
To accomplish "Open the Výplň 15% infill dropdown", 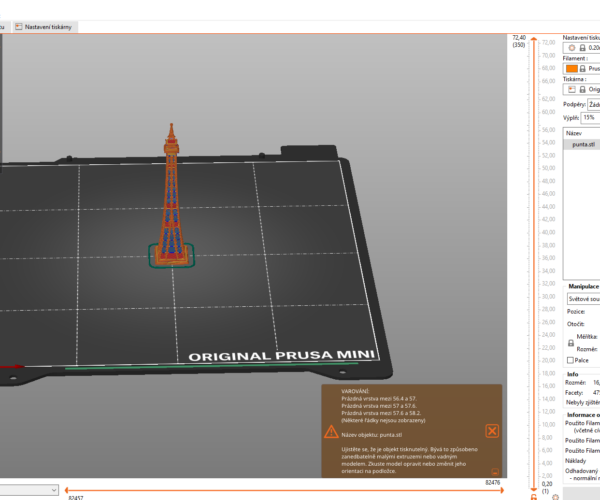I will coord(590,117).
